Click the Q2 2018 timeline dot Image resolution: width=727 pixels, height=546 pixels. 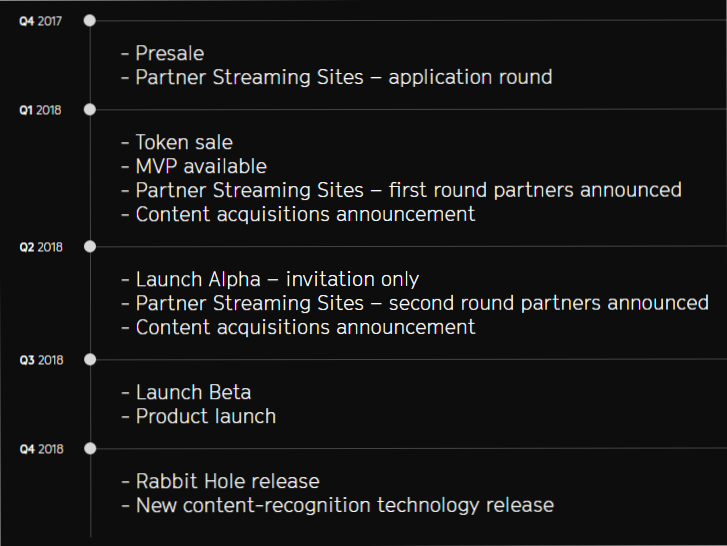[x=90, y=247]
